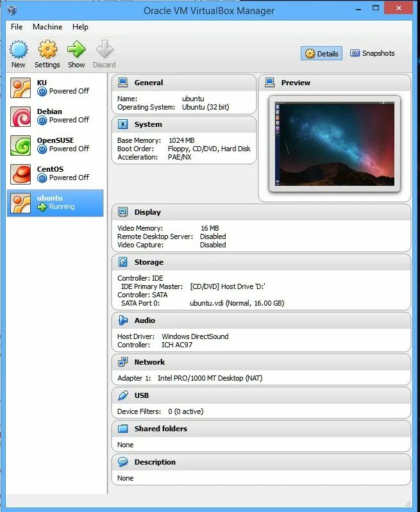Viewport: 420px width, 512px height.
Task: Select the CentOS virtual machine entry
Action: tap(55, 174)
